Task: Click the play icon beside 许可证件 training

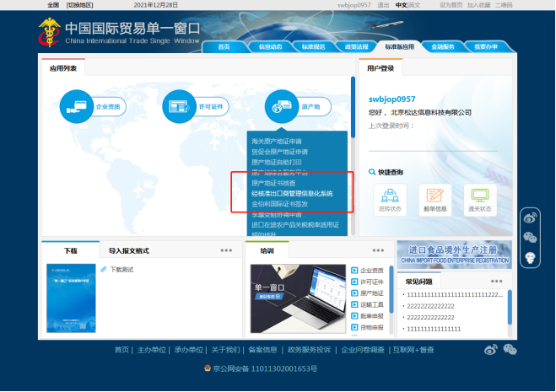Action: tap(354, 282)
